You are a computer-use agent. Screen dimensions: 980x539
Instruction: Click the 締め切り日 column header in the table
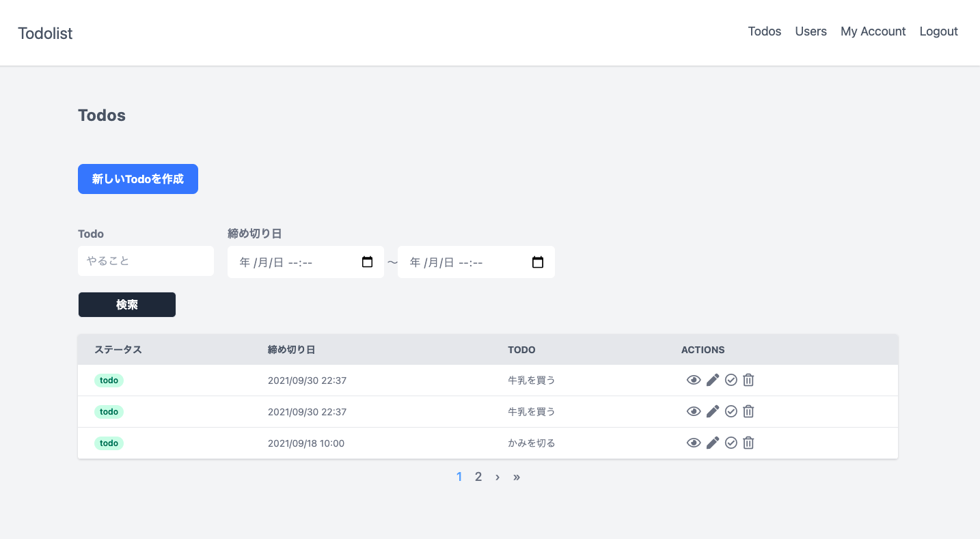(292, 350)
